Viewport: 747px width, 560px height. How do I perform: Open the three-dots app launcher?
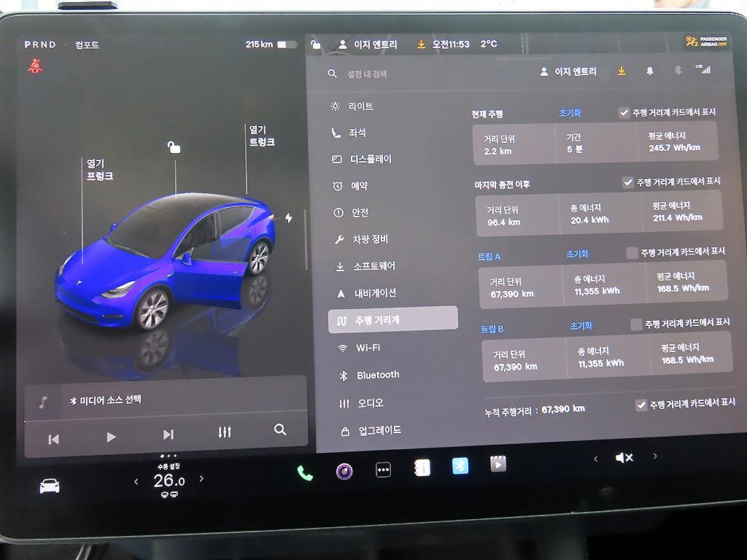tap(383, 470)
